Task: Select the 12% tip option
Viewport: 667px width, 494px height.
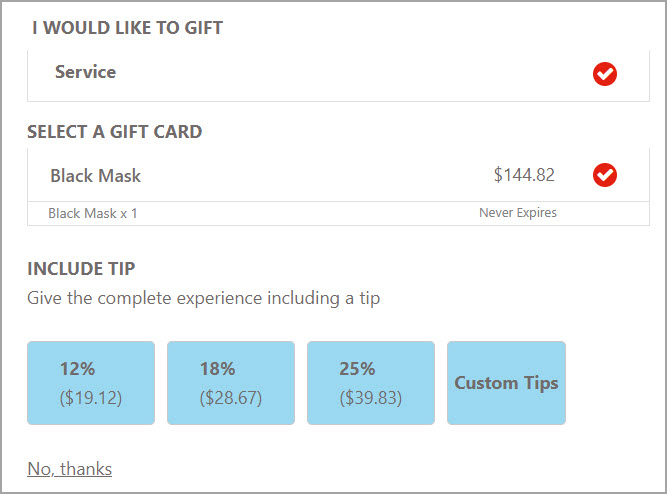Action: point(91,383)
